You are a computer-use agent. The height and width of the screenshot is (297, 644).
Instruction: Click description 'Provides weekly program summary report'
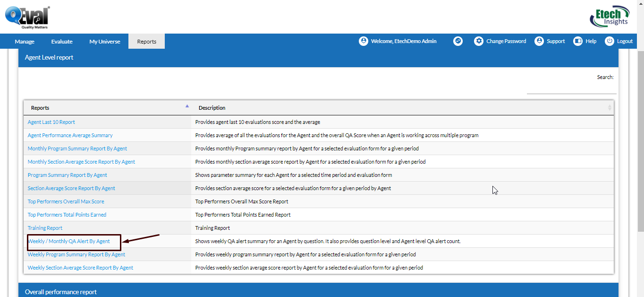(305, 254)
